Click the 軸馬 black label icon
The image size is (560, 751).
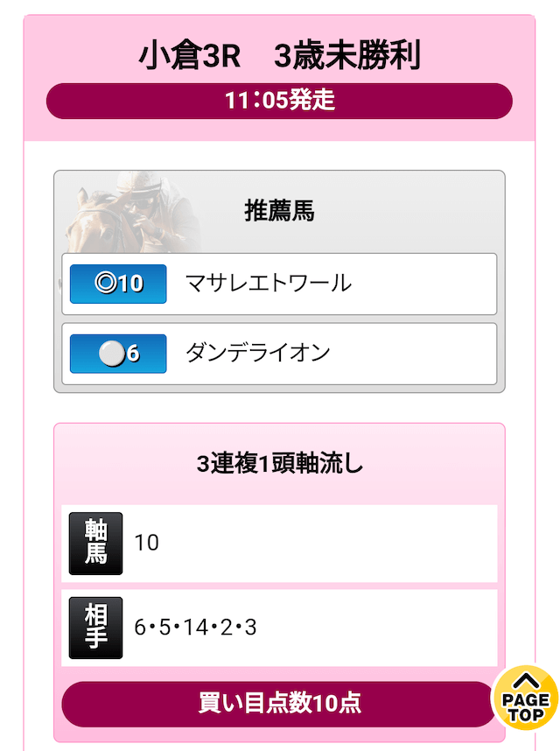tap(95, 544)
